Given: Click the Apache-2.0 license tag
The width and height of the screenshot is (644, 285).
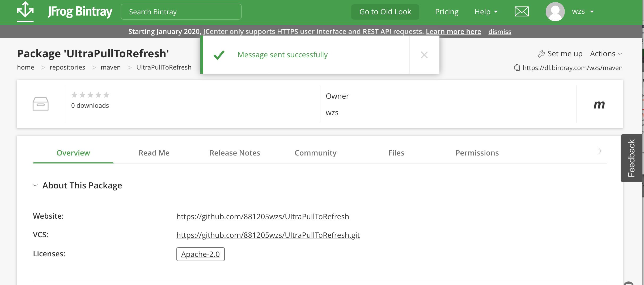Looking at the screenshot, I should point(201,254).
